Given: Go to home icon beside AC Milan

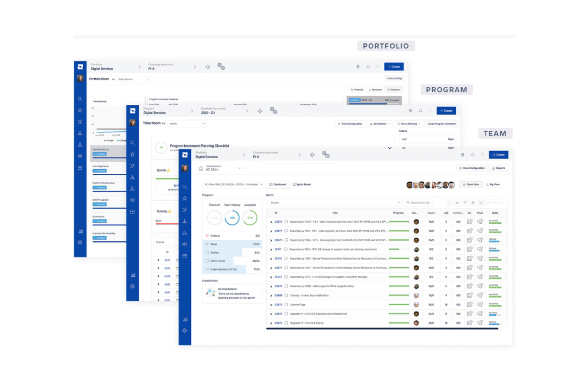Looking at the screenshot, I should tap(201, 169).
